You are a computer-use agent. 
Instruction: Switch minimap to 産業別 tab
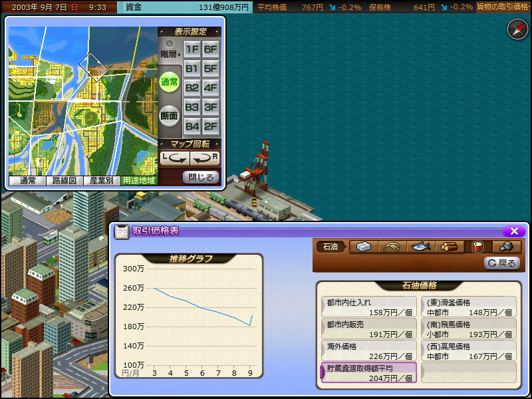click(102, 180)
